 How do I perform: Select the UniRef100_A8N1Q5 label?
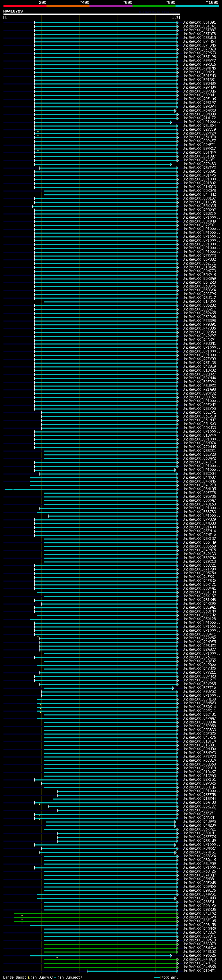point(199,489)
